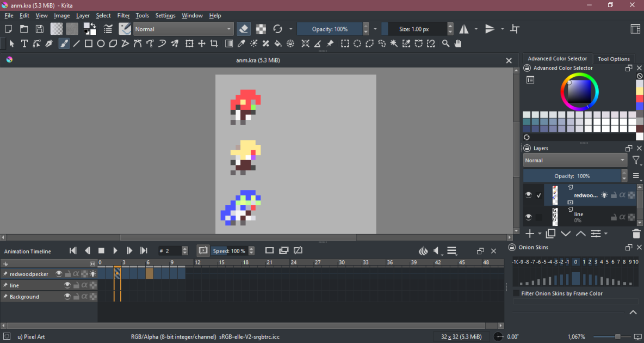Open animation timeline settings menu

tap(452, 250)
